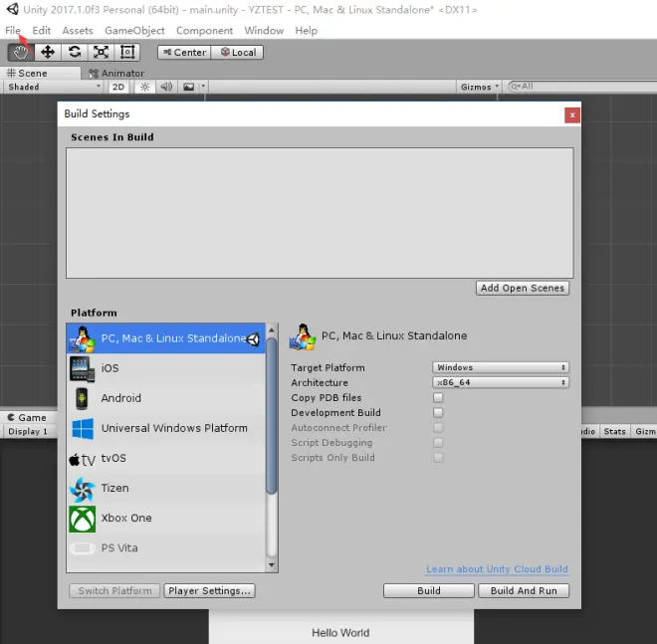Select the Move tool
The width and height of the screenshot is (657, 644).
tap(48, 53)
